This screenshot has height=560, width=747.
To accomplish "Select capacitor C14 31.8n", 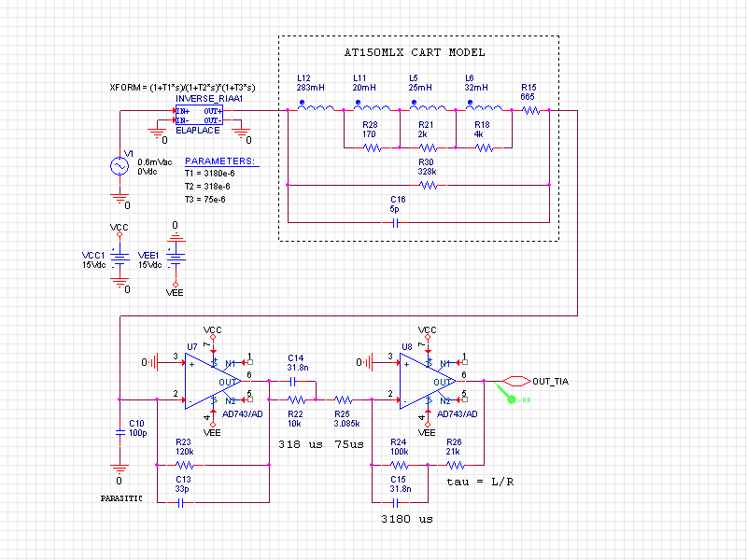I will point(292,382).
